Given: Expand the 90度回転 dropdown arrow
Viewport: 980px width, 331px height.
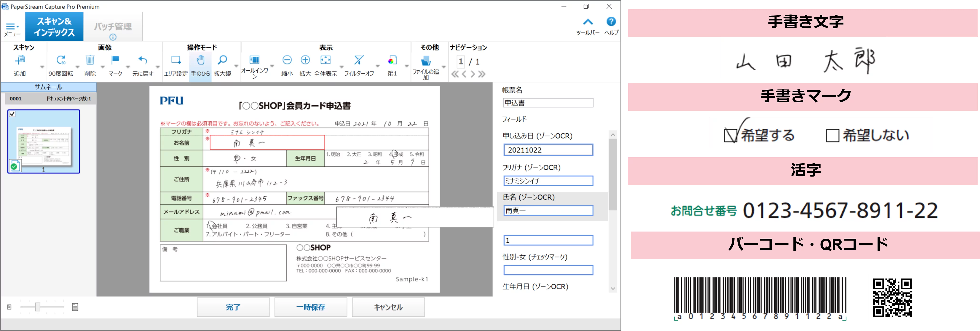Looking at the screenshot, I should pos(77,67).
